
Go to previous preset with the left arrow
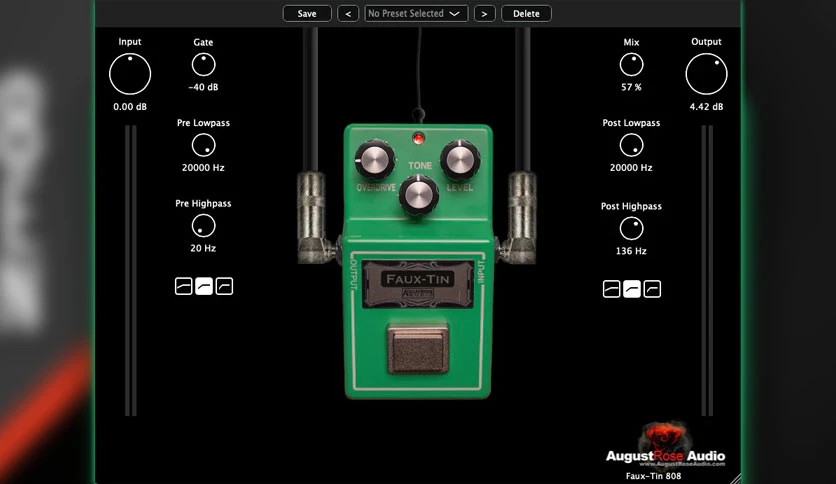pyautogui.click(x=348, y=13)
